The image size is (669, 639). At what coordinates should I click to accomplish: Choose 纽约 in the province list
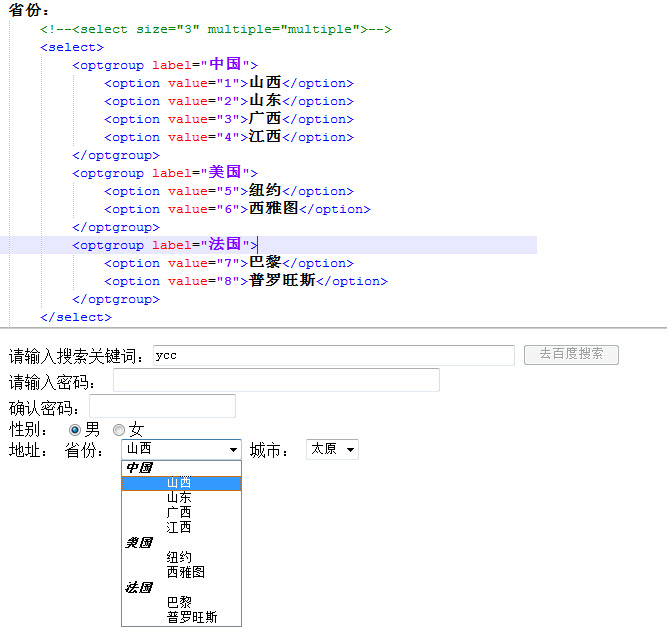[181, 558]
